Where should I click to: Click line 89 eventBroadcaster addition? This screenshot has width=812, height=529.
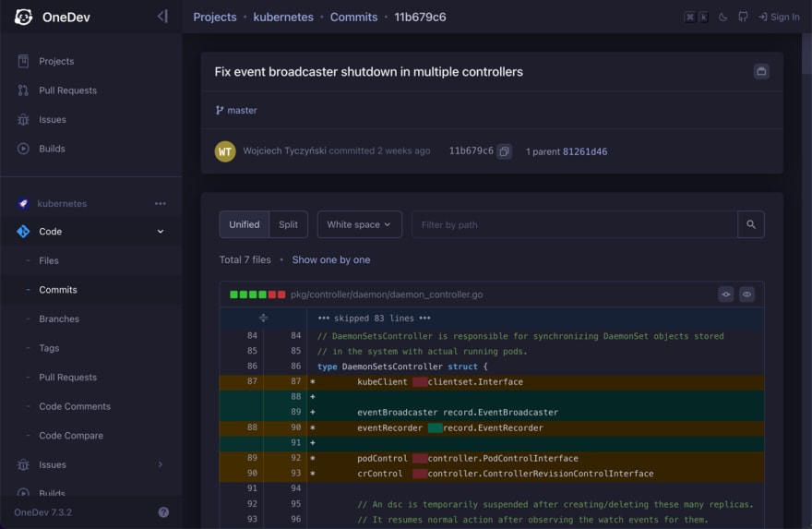pyautogui.click(x=492, y=413)
